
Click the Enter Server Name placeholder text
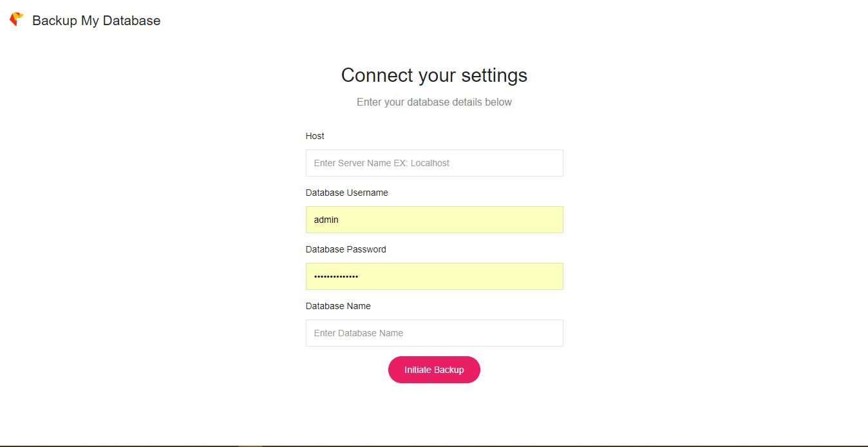pyautogui.click(x=381, y=163)
